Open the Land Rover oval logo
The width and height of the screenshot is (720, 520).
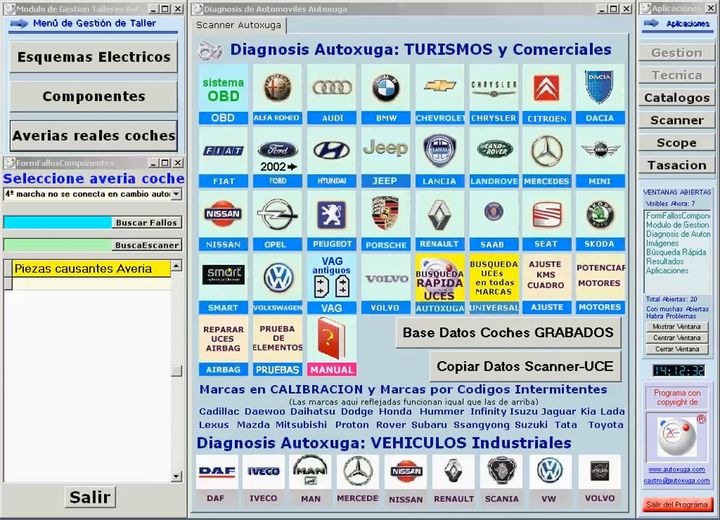[x=494, y=151]
